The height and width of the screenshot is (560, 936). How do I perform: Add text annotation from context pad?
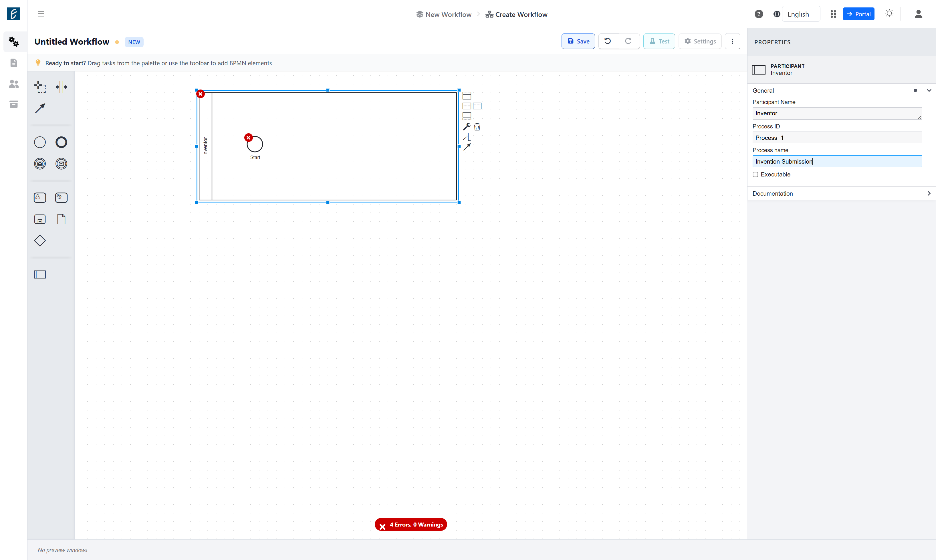coord(467,137)
